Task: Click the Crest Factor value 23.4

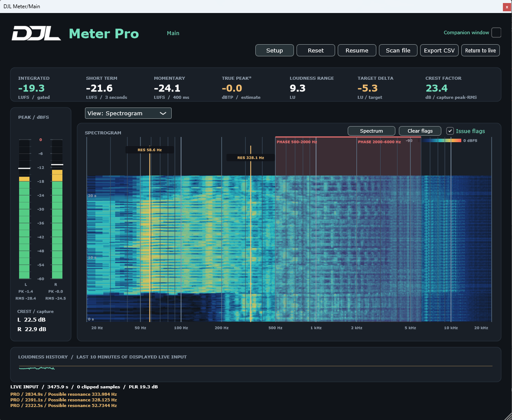Action: click(437, 88)
